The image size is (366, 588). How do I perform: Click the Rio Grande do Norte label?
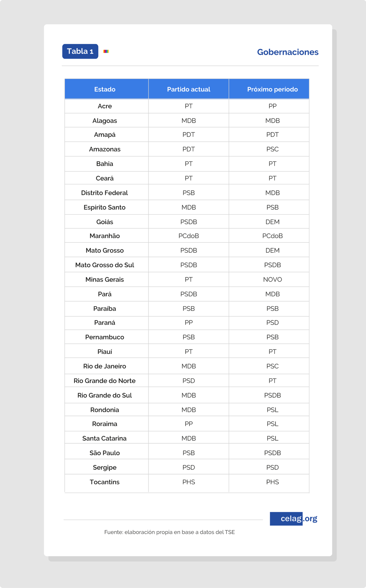click(x=105, y=381)
